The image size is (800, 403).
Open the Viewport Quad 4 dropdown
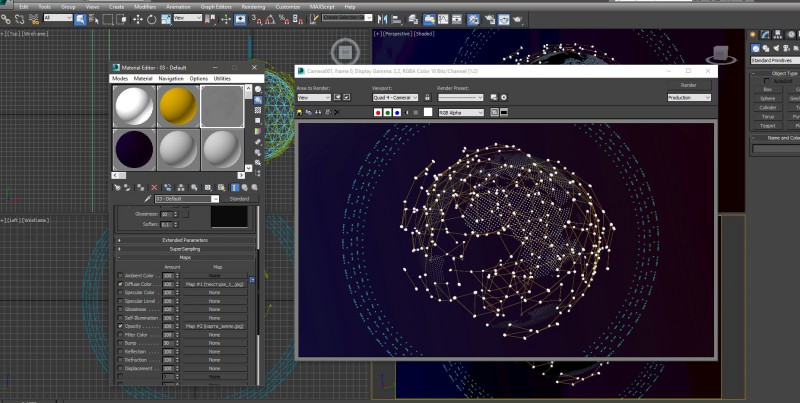[x=395, y=97]
